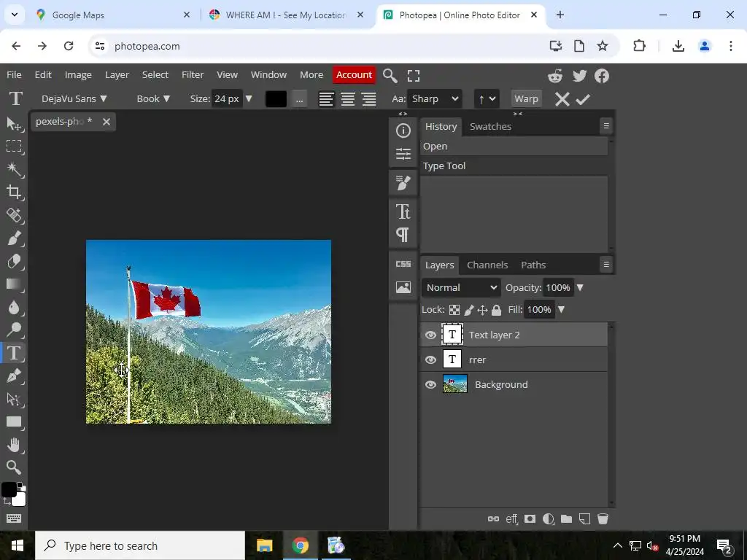Open the Normal blend mode dropdown
This screenshot has width=747, height=560.
tap(461, 287)
